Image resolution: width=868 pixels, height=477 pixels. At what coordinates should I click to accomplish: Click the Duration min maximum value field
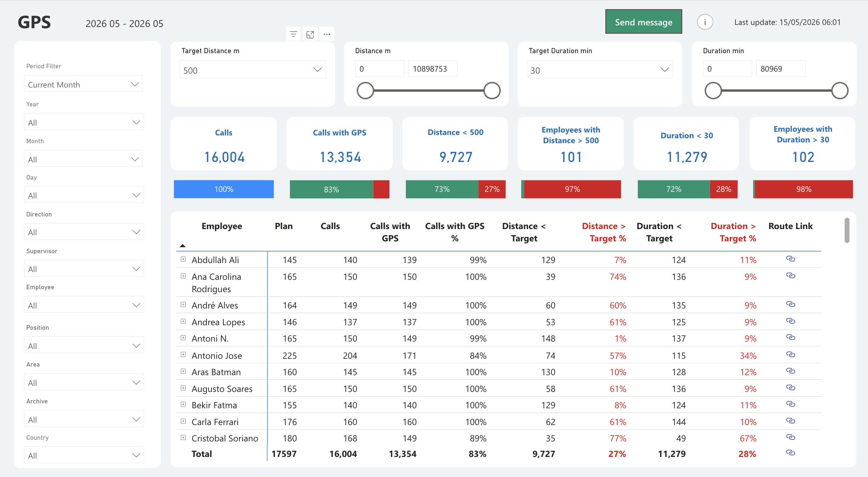[780, 69]
